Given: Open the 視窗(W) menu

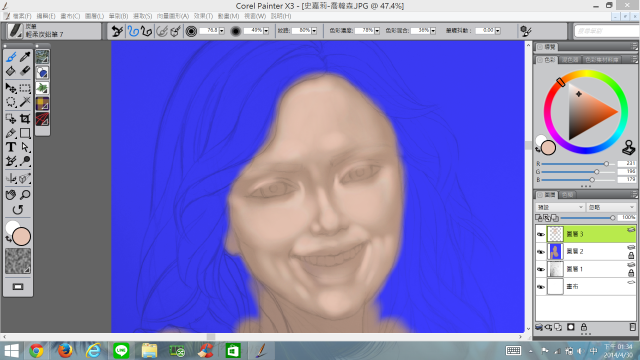Looking at the screenshot, I should 255,16.
